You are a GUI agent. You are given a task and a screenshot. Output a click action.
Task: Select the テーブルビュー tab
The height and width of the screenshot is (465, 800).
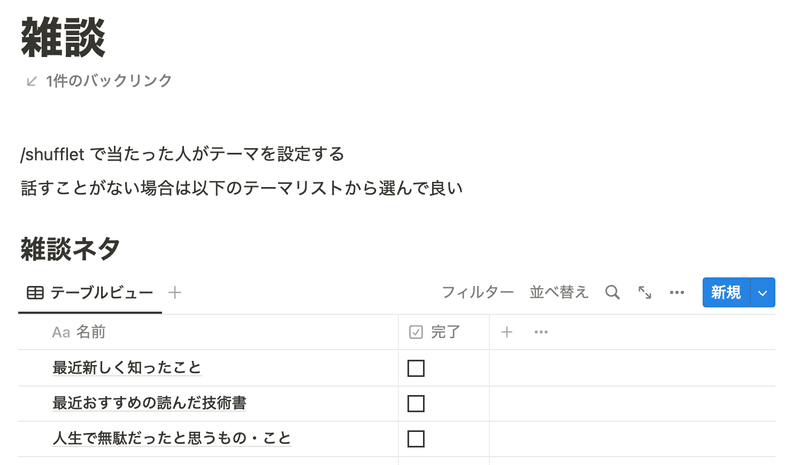(x=101, y=292)
